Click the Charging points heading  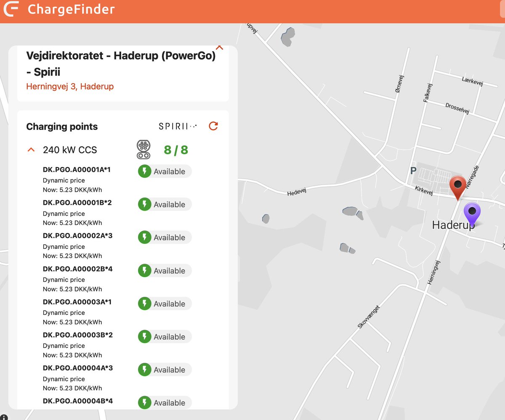click(62, 127)
